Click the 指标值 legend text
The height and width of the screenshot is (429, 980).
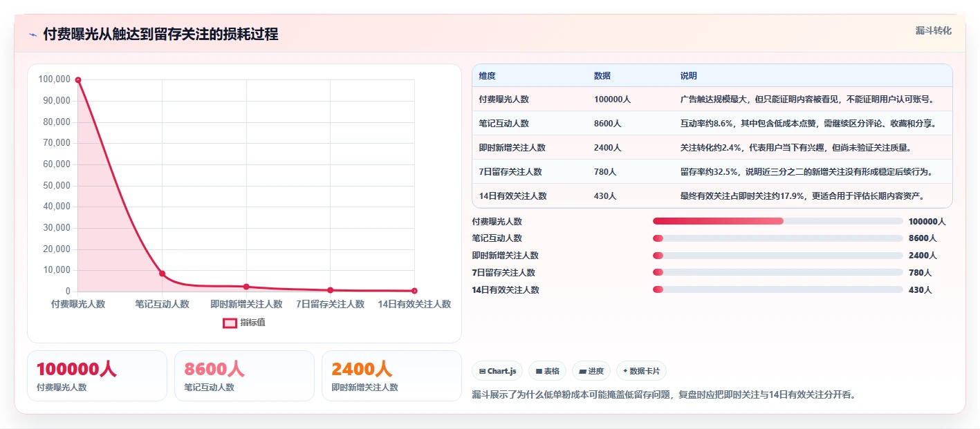point(252,323)
